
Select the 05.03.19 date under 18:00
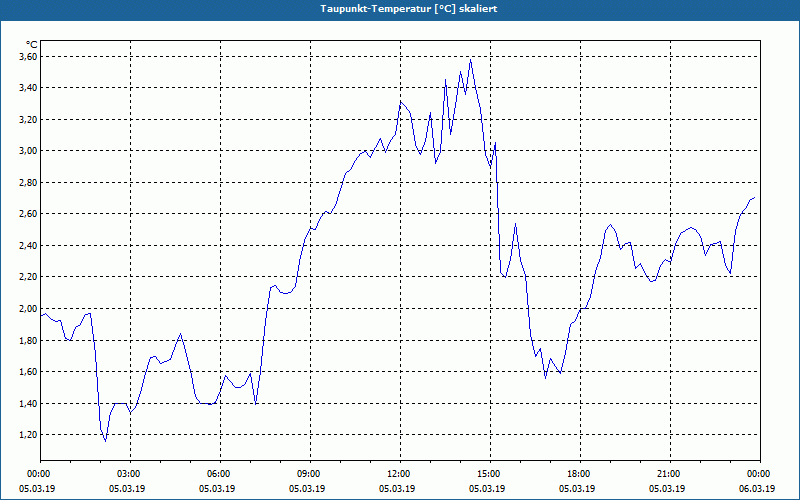tap(577, 489)
